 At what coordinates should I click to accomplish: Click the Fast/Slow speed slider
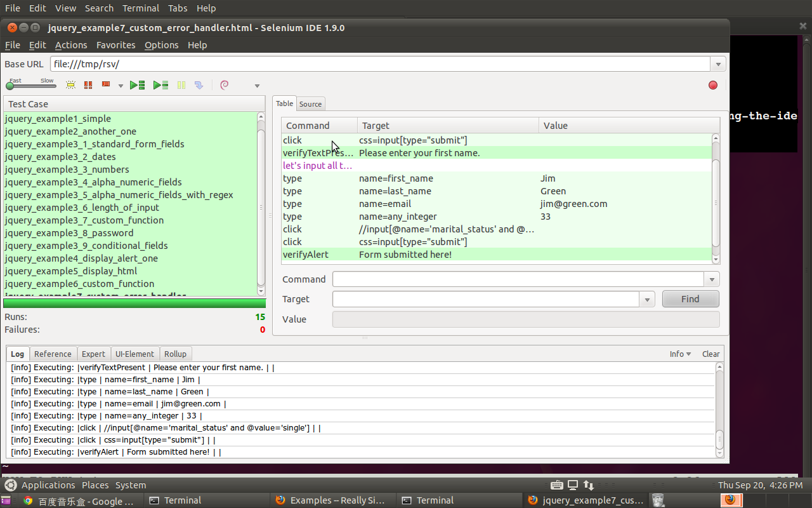tap(30, 85)
